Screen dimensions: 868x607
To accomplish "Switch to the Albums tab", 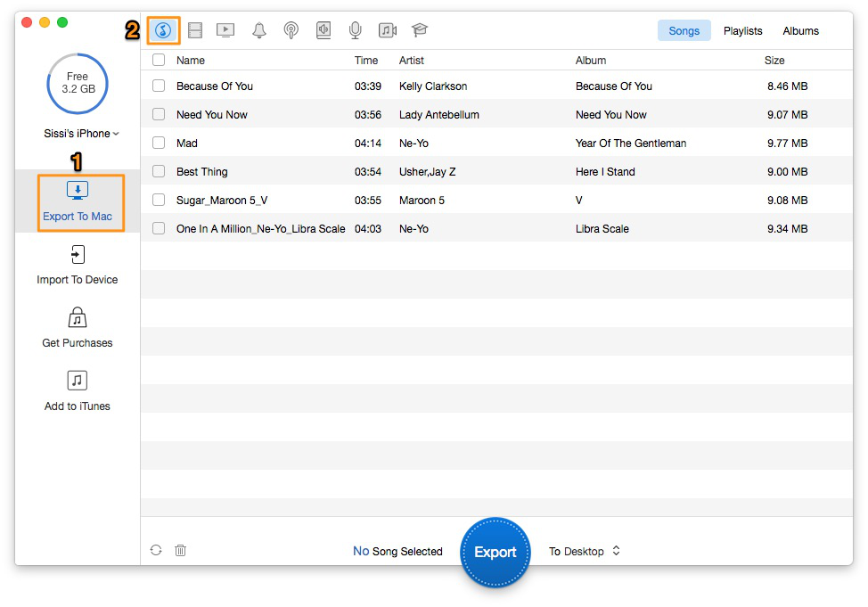I will [x=800, y=31].
